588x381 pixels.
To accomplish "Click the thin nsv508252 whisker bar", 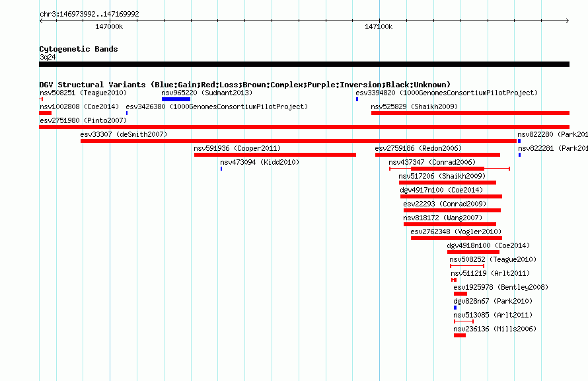I will coord(467,266).
